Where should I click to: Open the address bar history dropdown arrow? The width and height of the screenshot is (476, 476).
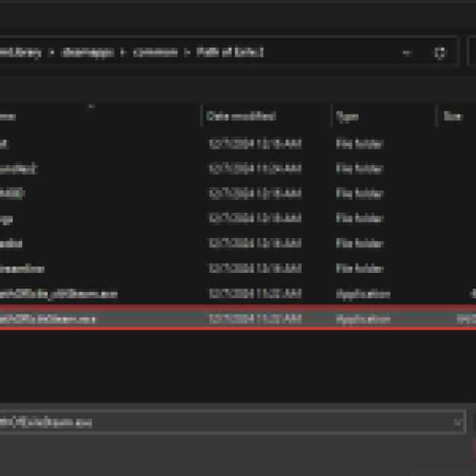pyautogui.click(x=407, y=53)
